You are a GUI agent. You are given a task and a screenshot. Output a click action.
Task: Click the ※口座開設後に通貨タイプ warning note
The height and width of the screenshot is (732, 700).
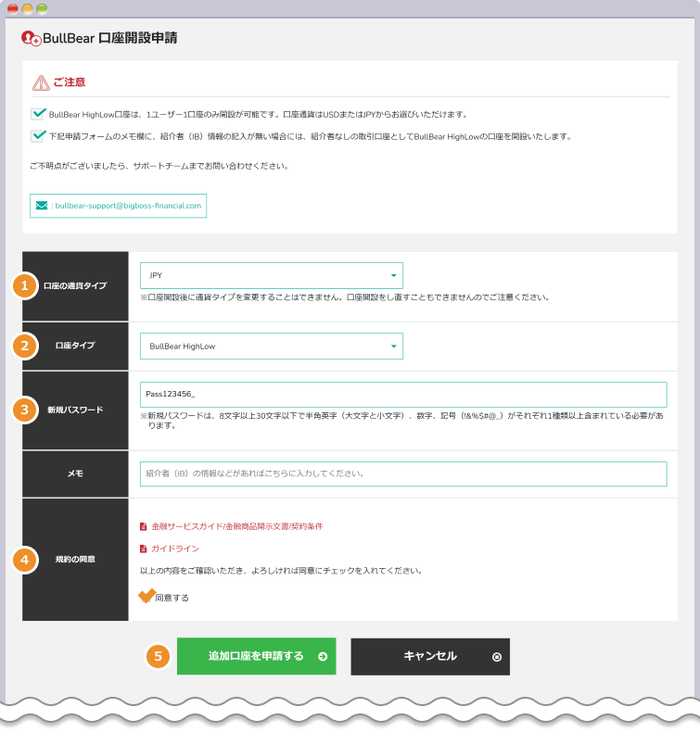345,297
